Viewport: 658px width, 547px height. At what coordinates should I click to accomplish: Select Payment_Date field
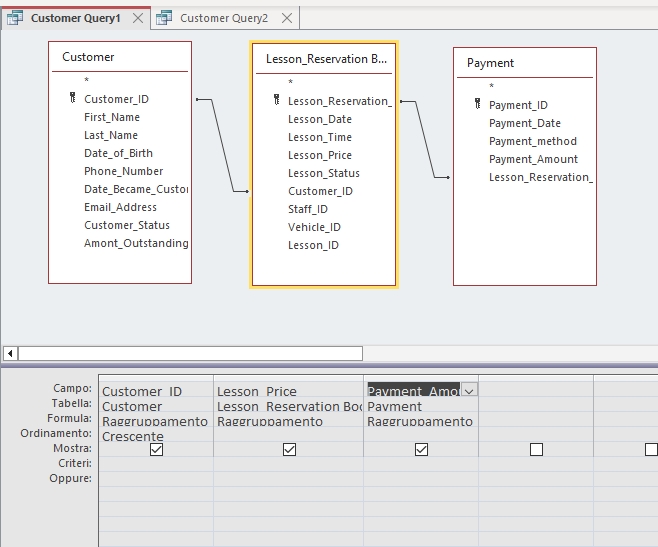(x=525, y=123)
